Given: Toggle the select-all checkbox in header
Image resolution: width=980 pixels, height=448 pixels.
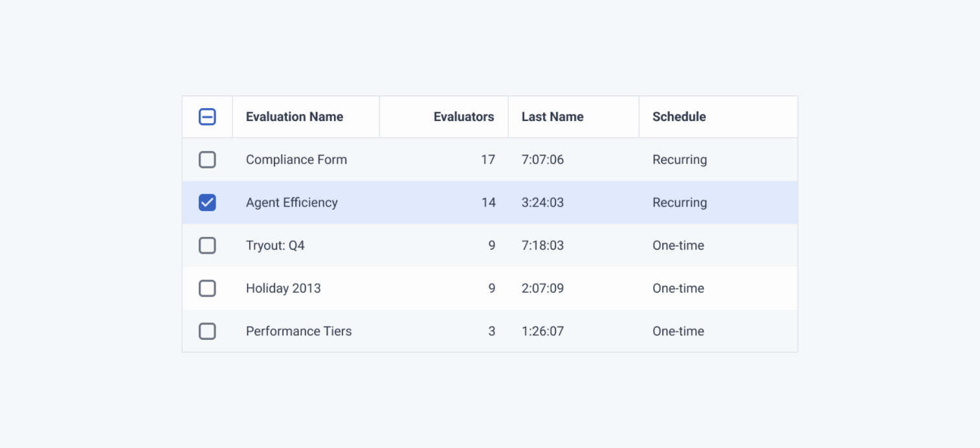Looking at the screenshot, I should [207, 117].
